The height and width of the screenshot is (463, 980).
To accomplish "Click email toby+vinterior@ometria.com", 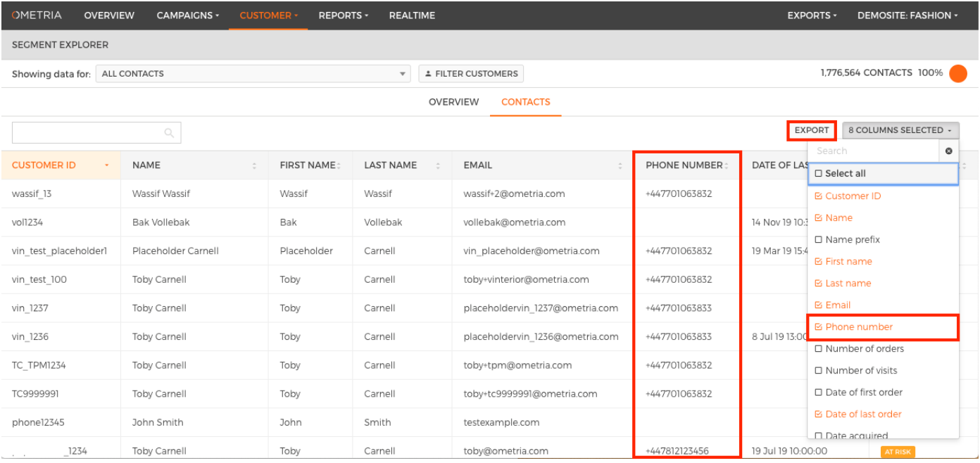I will click(x=526, y=279).
